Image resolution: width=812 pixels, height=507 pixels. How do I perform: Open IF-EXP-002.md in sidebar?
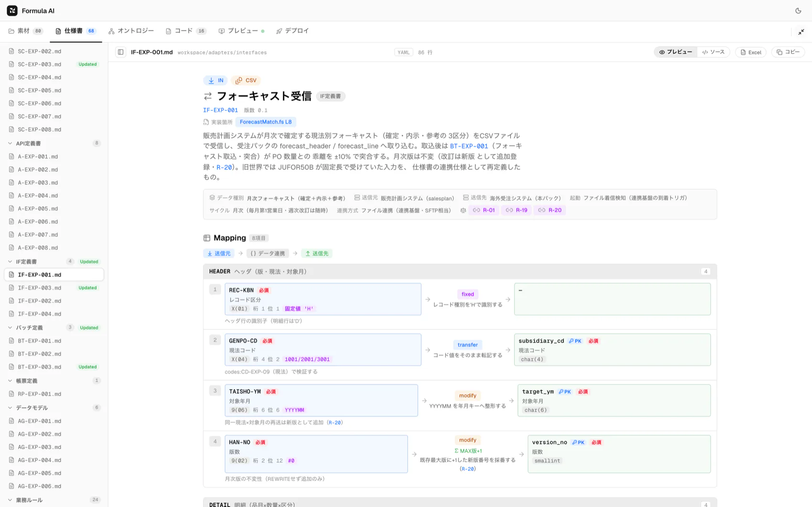54,301
